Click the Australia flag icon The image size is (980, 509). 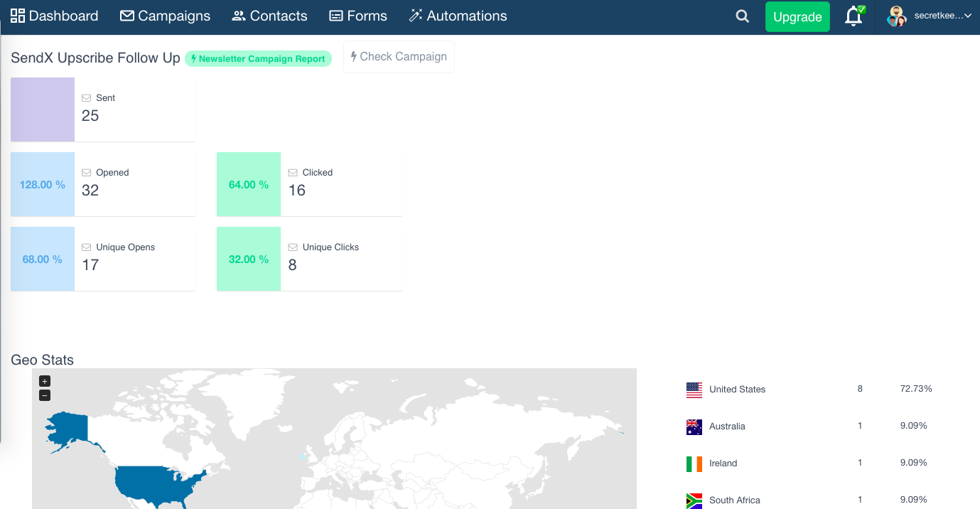(694, 427)
